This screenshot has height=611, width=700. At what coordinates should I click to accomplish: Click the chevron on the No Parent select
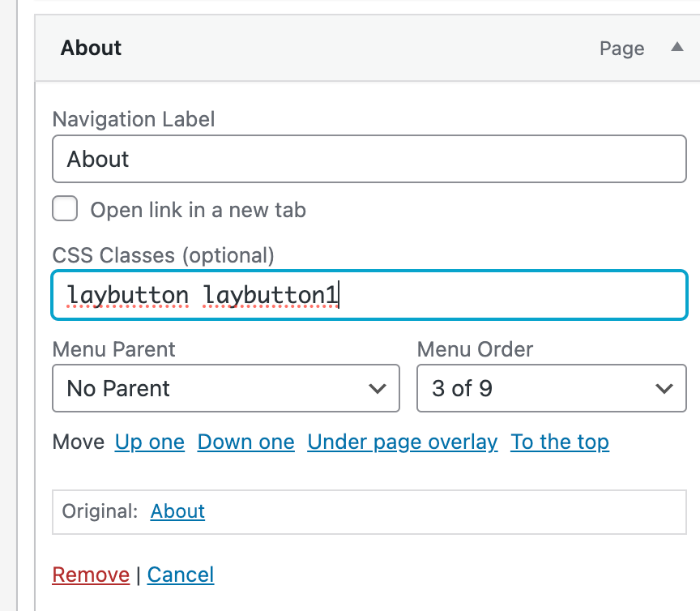[377, 389]
